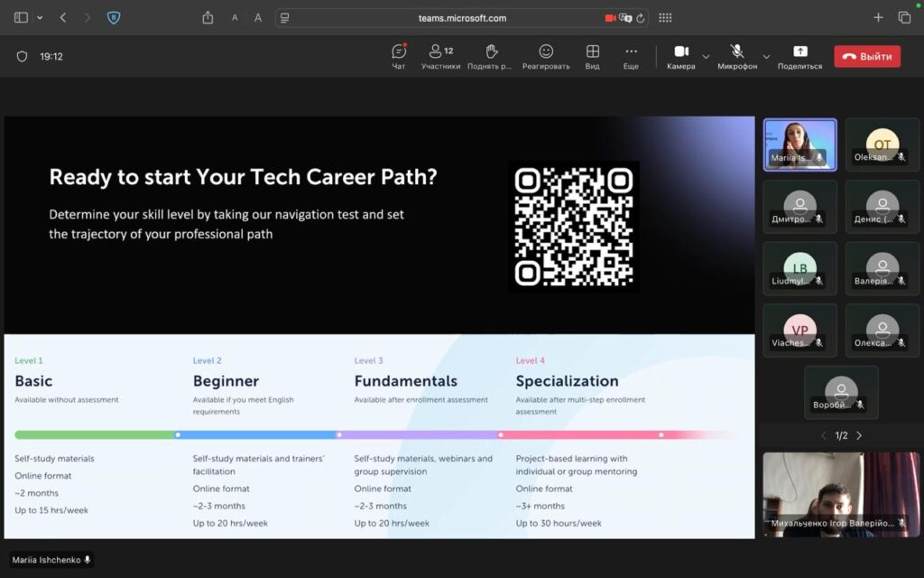
Task: Increase page text size with large A
Action: click(x=257, y=18)
